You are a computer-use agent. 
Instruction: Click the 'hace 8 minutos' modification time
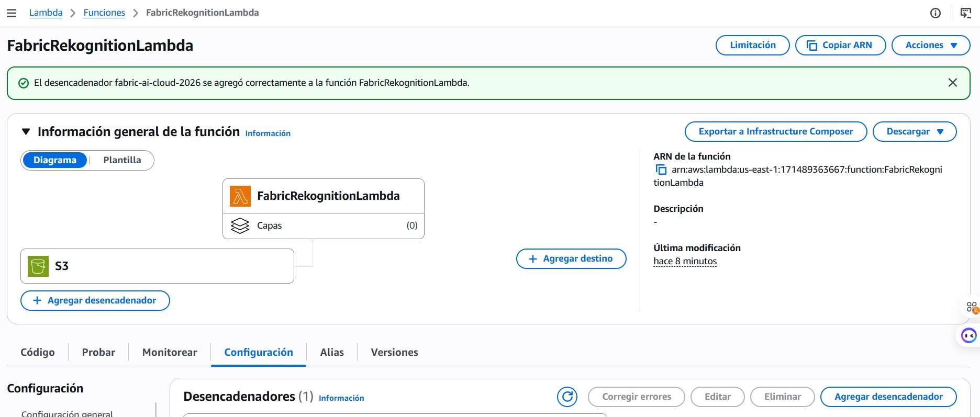(685, 261)
